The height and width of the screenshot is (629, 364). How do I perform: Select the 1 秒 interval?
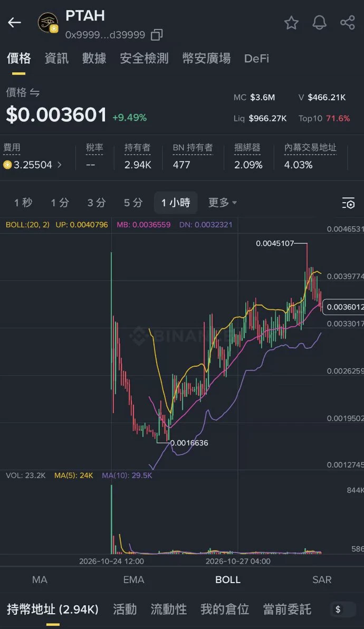coord(23,203)
